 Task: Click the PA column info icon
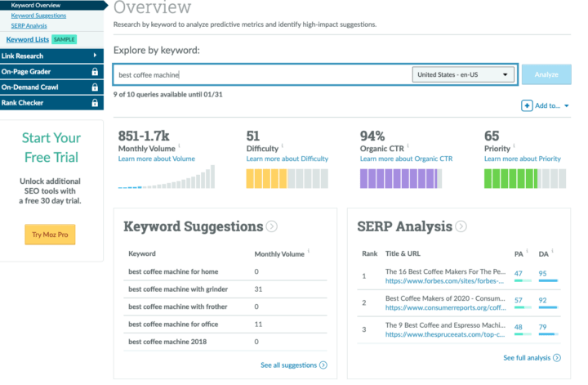coord(528,251)
